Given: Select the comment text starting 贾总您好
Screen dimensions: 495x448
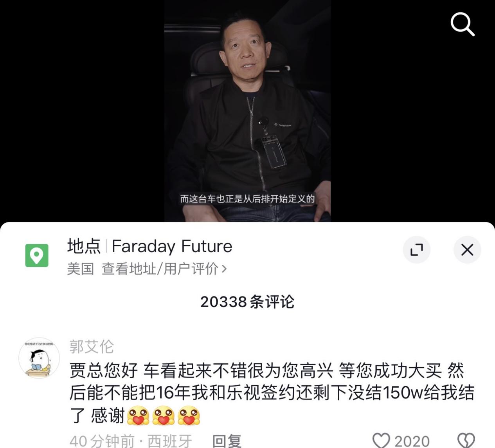Looking at the screenshot, I should coord(272,393).
